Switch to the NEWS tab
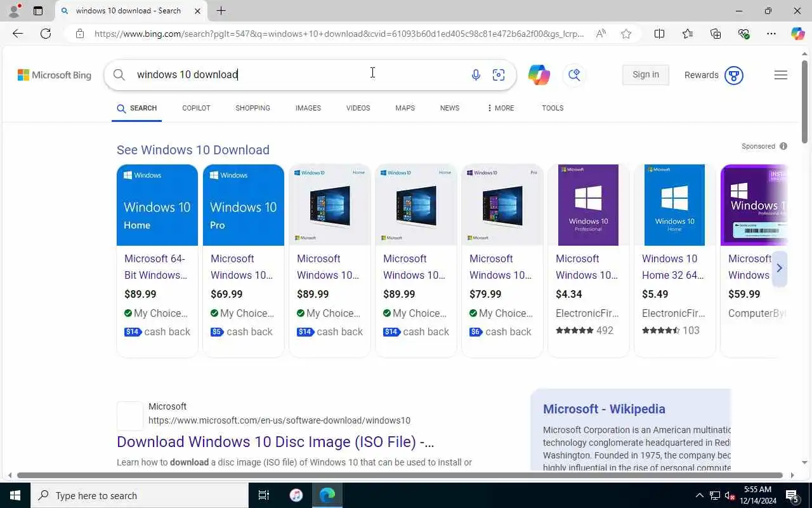The width and height of the screenshot is (812, 508). tap(449, 108)
